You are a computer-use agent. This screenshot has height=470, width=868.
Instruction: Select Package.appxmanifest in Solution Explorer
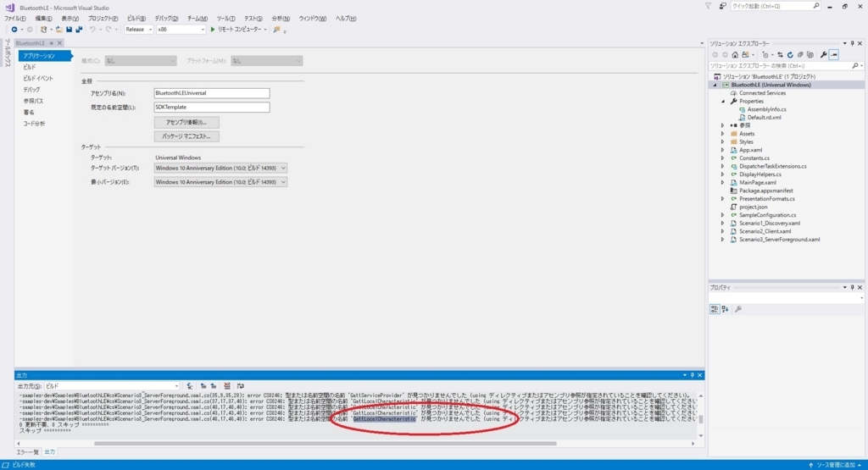tap(765, 191)
